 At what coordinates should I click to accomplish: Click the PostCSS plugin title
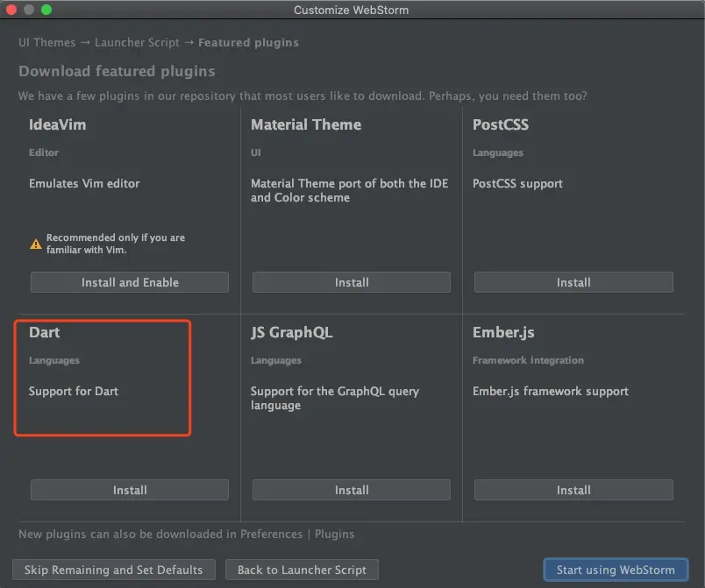[x=501, y=124]
